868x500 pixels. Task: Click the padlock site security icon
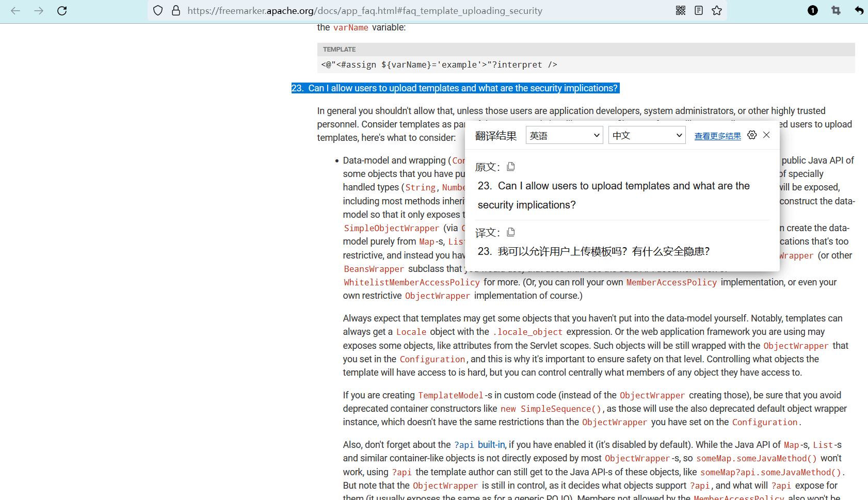click(176, 11)
